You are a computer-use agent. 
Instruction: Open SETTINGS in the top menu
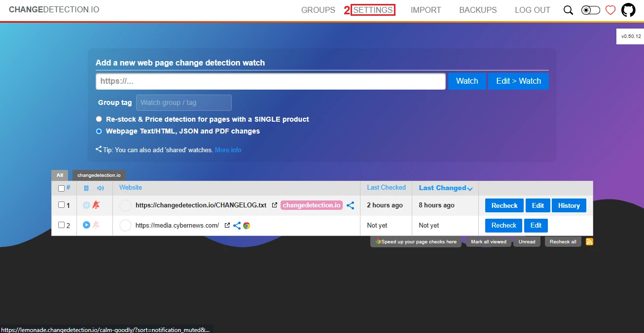(373, 10)
